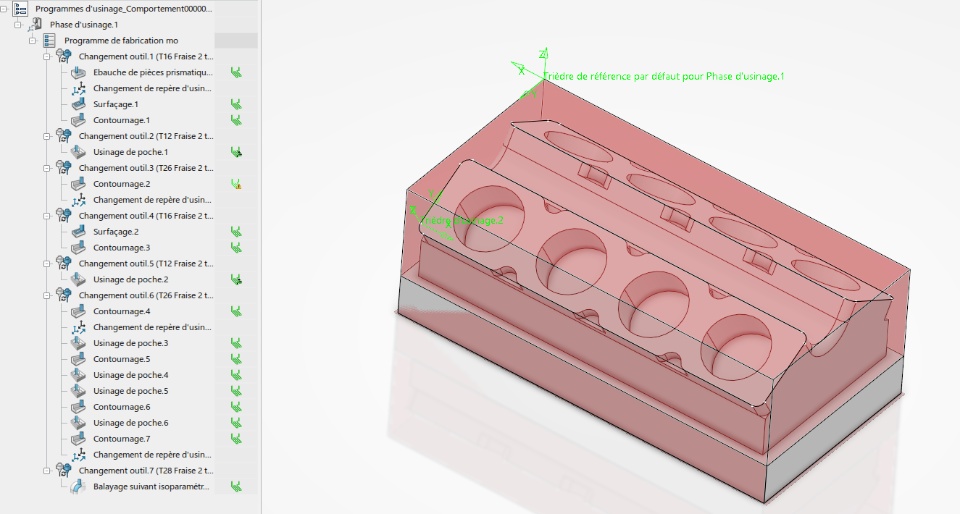Click the Phase d'usinage.1 machine icon
This screenshot has height=514, width=960.
tap(35, 24)
